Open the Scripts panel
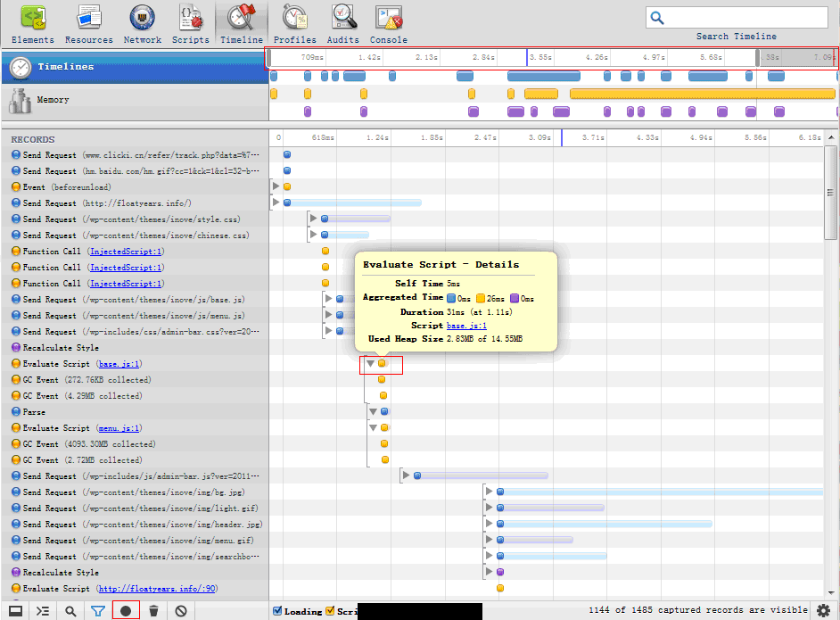Image resolution: width=840 pixels, height=620 pixels. (x=191, y=24)
